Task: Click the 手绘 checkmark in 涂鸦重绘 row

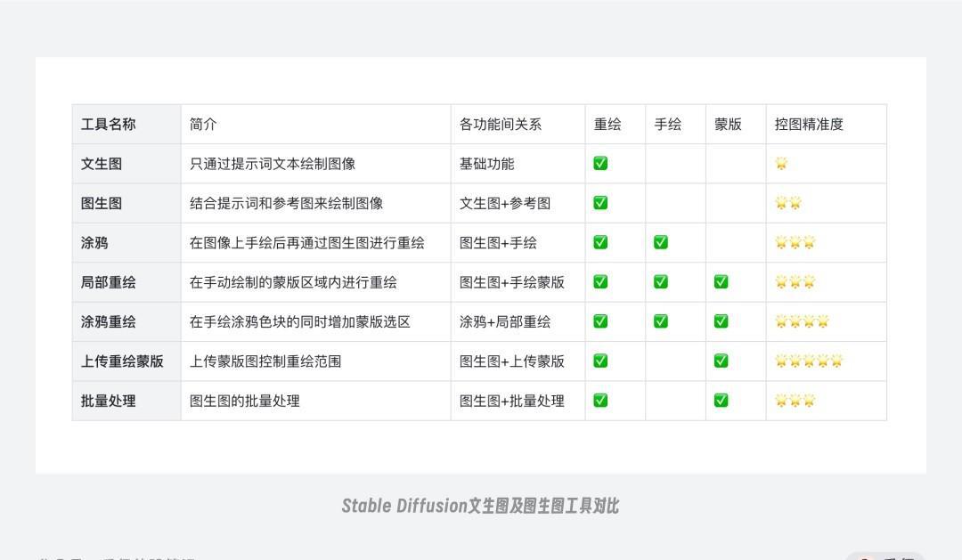Action: click(661, 321)
